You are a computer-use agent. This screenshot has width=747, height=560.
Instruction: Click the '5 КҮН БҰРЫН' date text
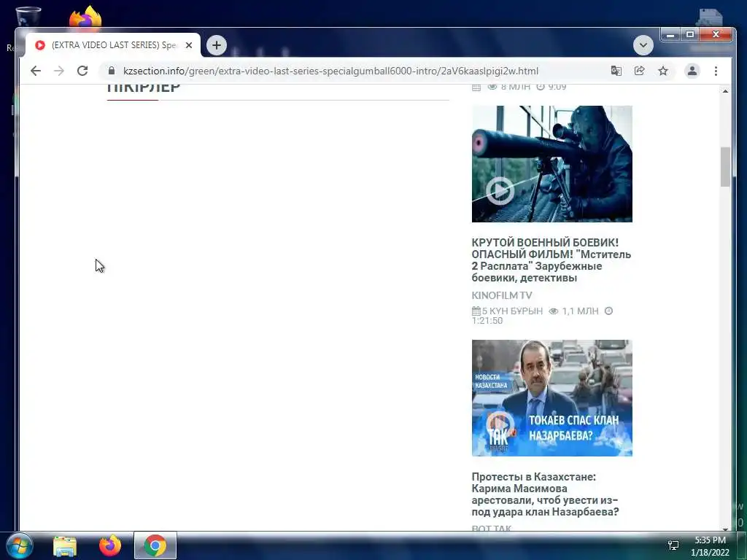[x=512, y=311]
